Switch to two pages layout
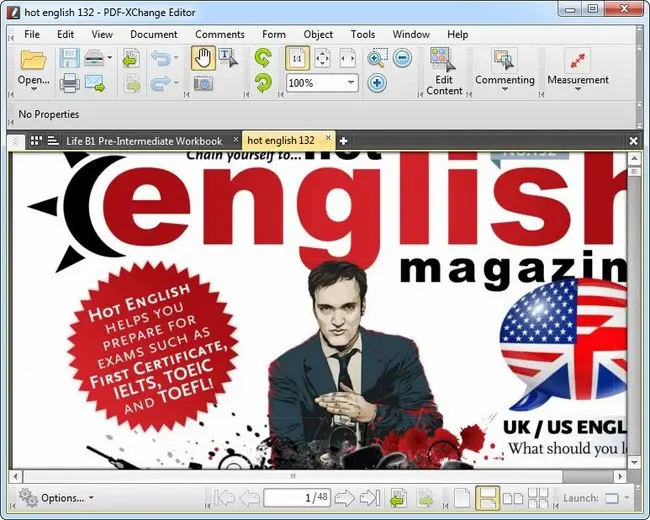Viewport: 650px width, 520px height. [x=513, y=498]
